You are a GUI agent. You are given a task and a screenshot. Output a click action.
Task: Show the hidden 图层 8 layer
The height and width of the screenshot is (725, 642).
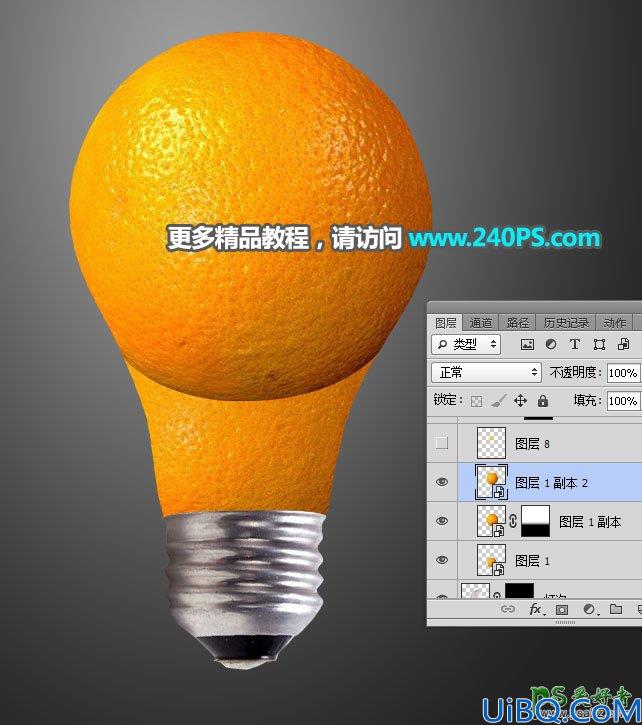coord(442,443)
